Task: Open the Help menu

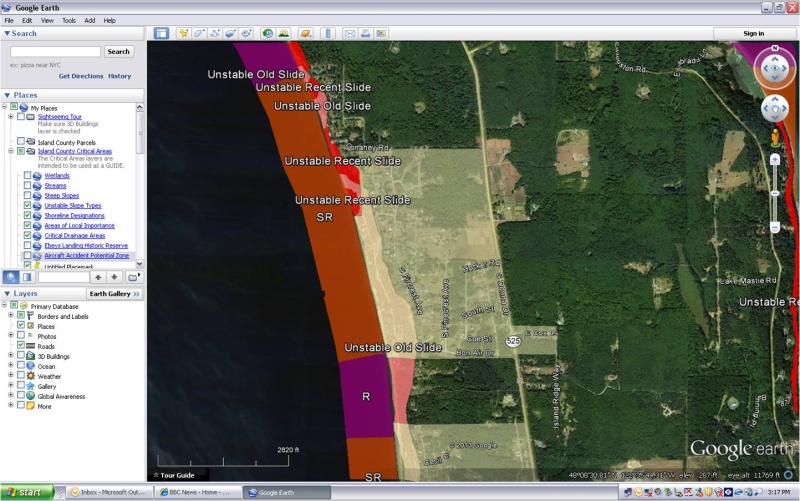Action: [110, 21]
